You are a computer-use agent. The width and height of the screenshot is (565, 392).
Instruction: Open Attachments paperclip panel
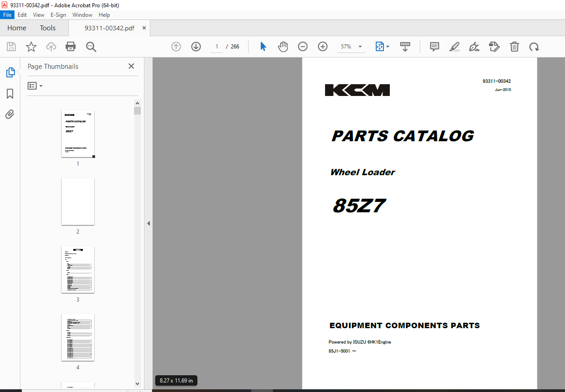pyautogui.click(x=10, y=114)
